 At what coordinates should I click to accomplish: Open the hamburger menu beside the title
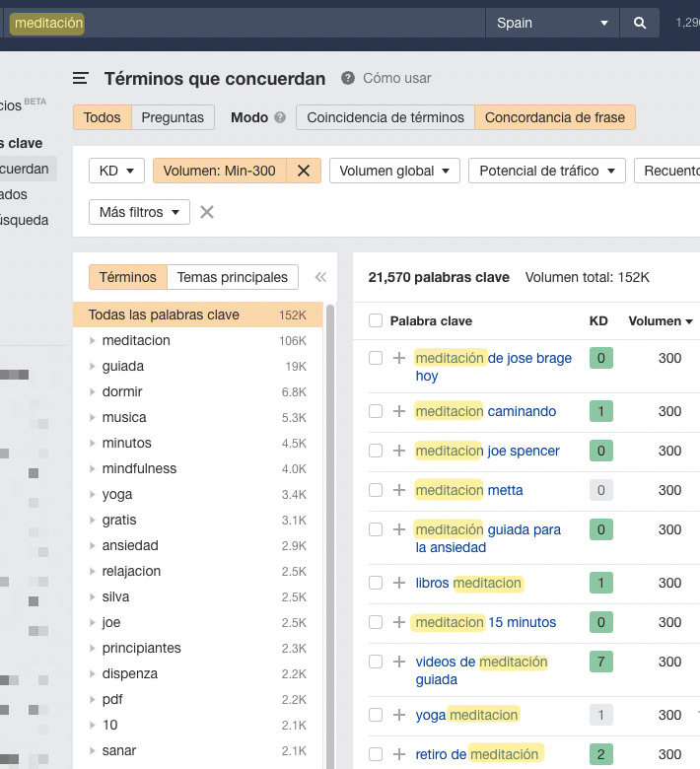[81, 79]
